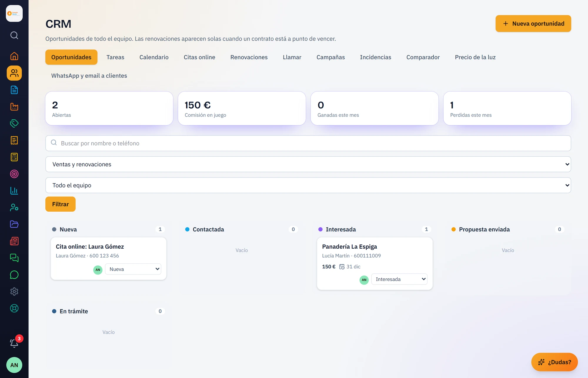Select the WhatsApp y email a clientes tab
The width and height of the screenshot is (588, 378).
[89, 76]
